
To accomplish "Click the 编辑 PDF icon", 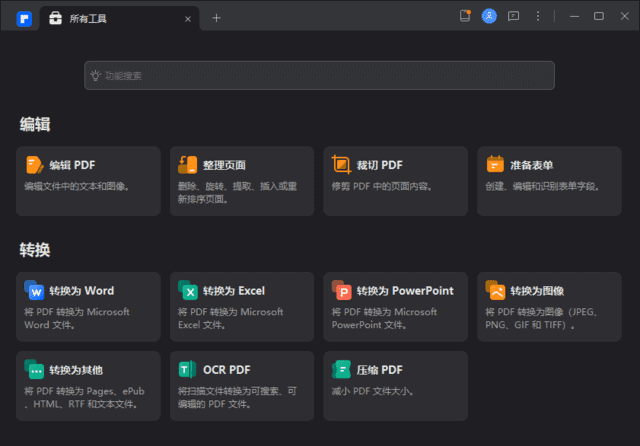I will [34, 165].
